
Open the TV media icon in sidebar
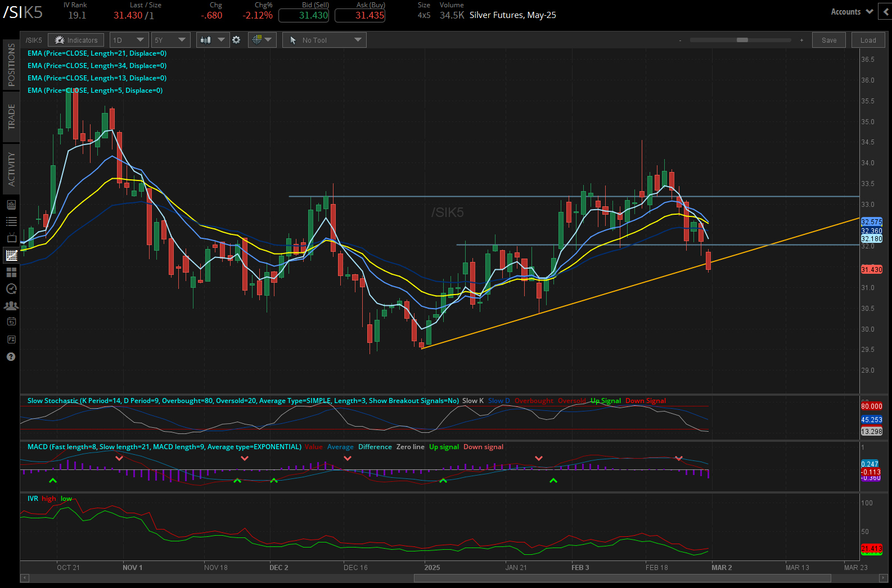[x=11, y=238]
